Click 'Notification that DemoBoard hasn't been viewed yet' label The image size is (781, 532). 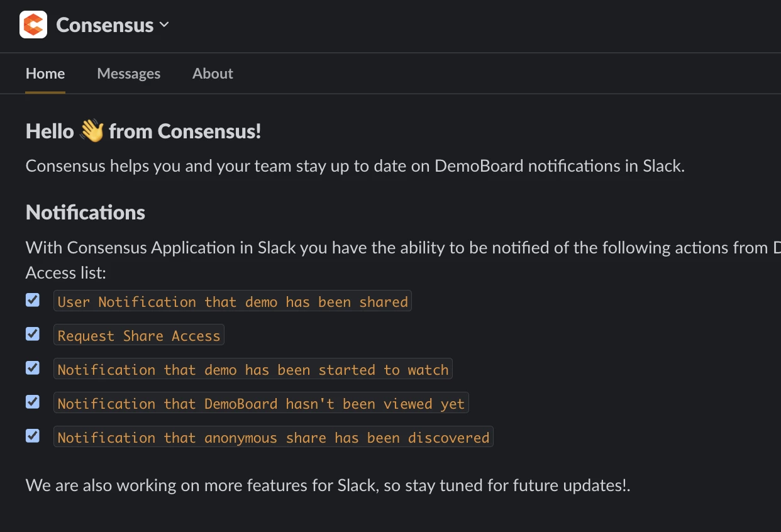click(x=261, y=404)
